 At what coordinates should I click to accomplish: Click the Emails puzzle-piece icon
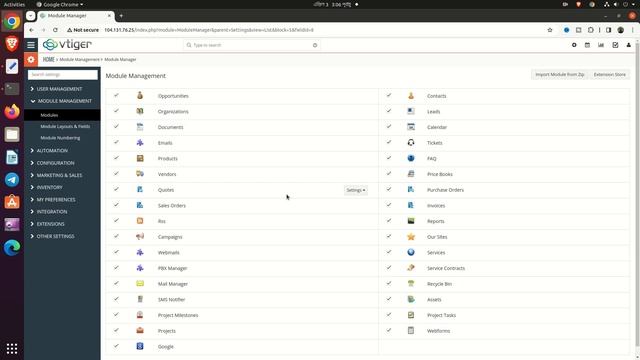pos(140,142)
